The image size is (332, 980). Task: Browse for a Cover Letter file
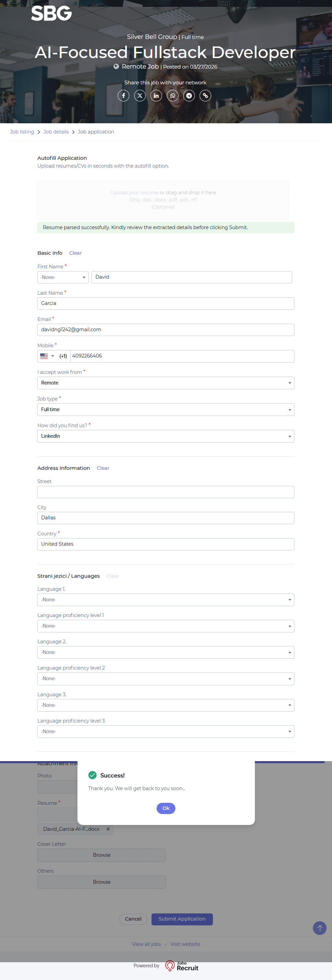point(102,855)
